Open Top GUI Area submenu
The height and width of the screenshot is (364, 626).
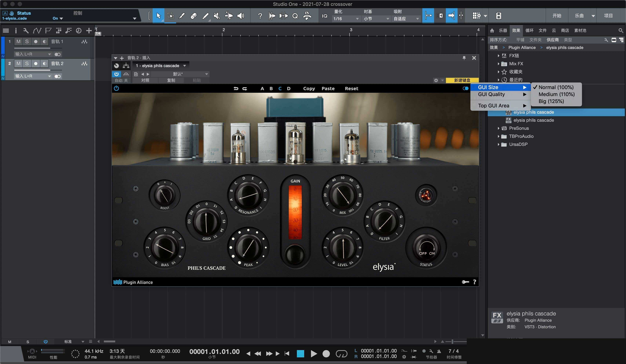(x=501, y=106)
